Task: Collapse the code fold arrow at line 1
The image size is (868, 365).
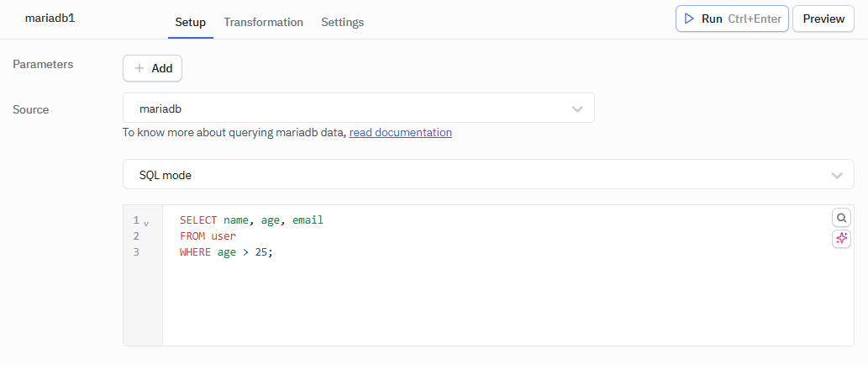Action: 146,223
